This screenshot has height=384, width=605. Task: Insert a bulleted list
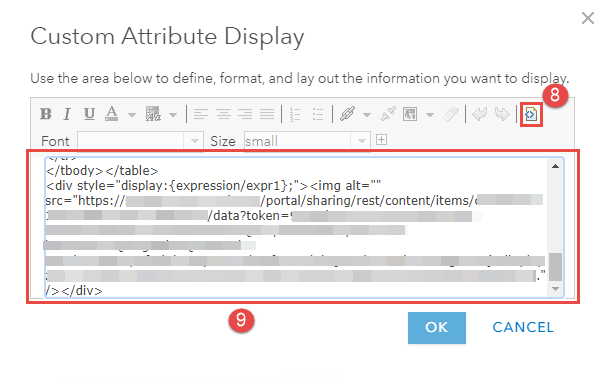(x=318, y=114)
